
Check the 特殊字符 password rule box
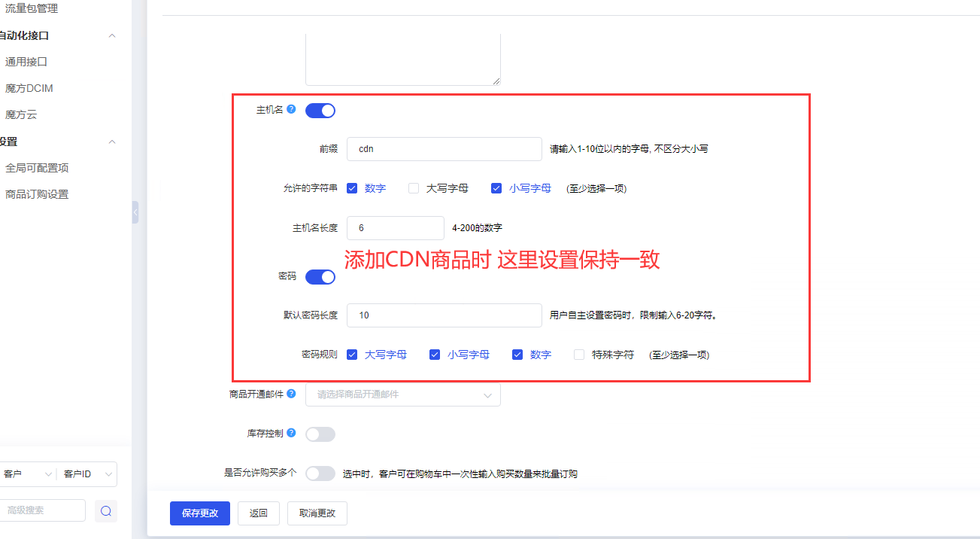click(579, 355)
